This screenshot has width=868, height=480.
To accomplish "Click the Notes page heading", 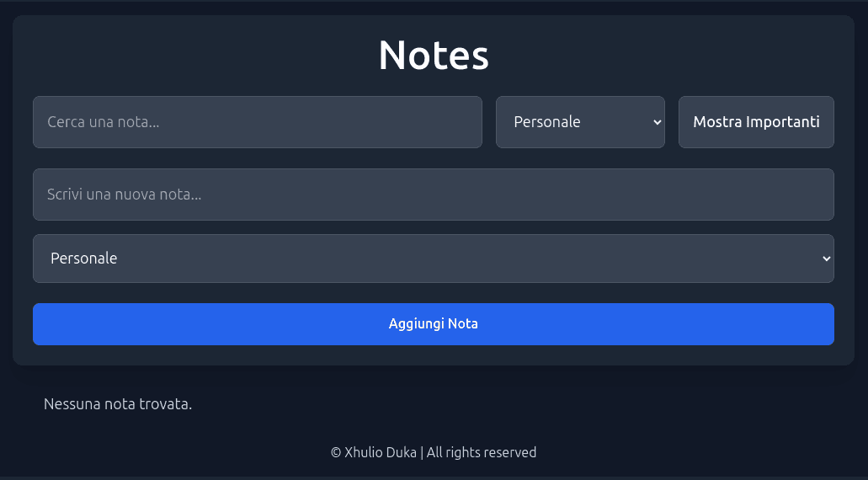I will (434, 56).
